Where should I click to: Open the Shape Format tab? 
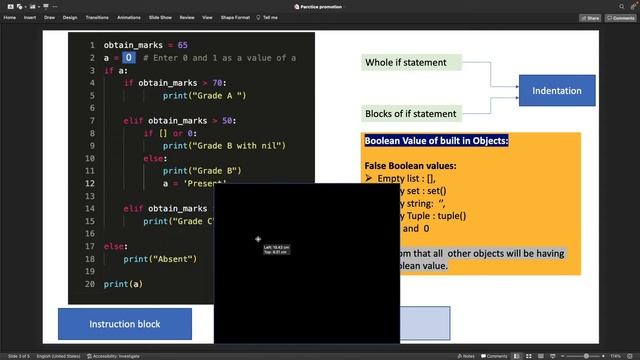coord(235,18)
